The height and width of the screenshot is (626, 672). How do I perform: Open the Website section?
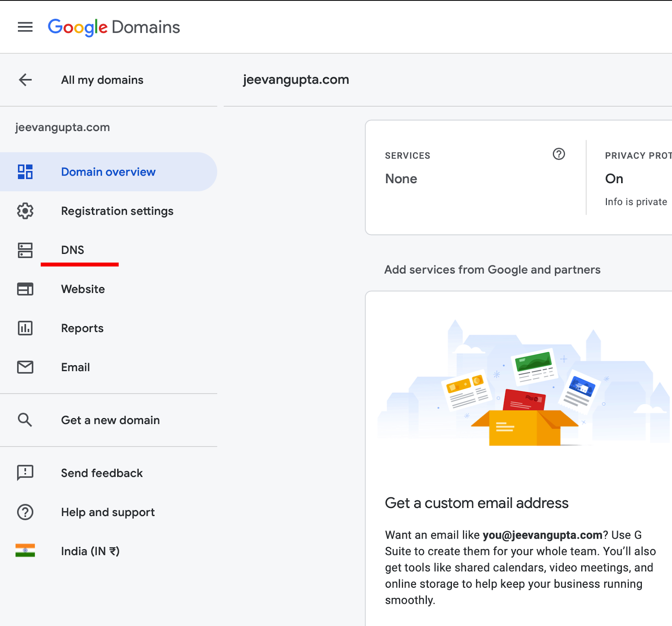tap(83, 289)
